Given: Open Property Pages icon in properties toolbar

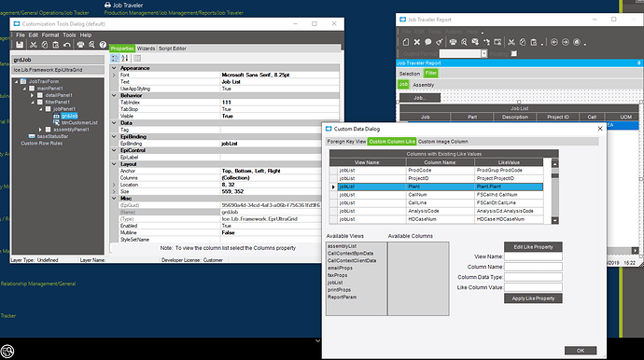Looking at the screenshot, I should [137, 58].
